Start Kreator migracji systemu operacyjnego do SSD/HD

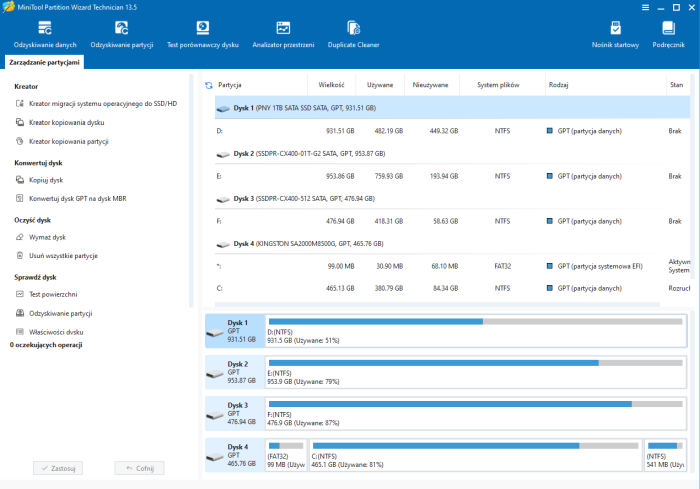[x=96, y=104]
